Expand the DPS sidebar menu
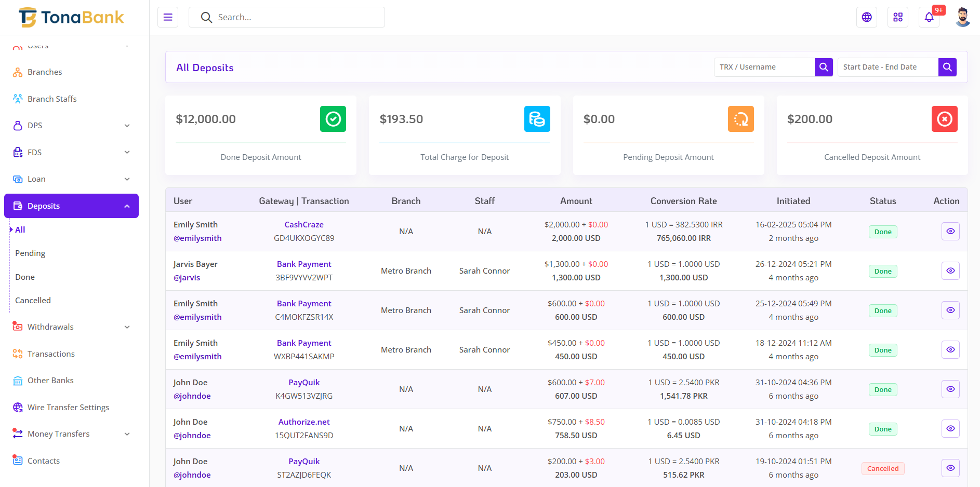The height and width of the screenshot is (487, 980). [71, 126]
